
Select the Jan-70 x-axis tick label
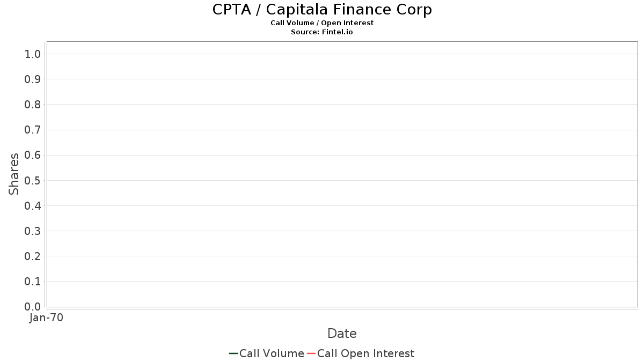(47, 318)
